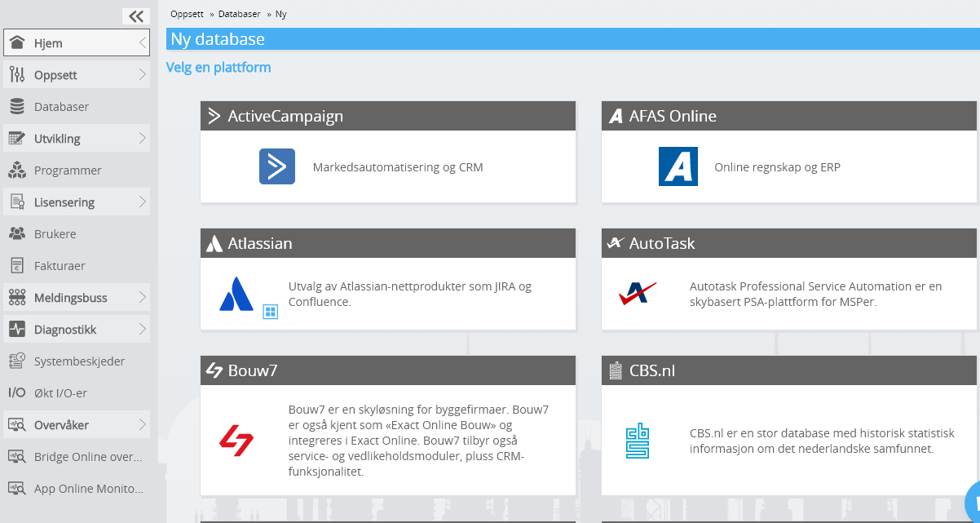
Task: Expand the Hjem menu chevron
Action: pyautogui.click(x=142, y=42)
